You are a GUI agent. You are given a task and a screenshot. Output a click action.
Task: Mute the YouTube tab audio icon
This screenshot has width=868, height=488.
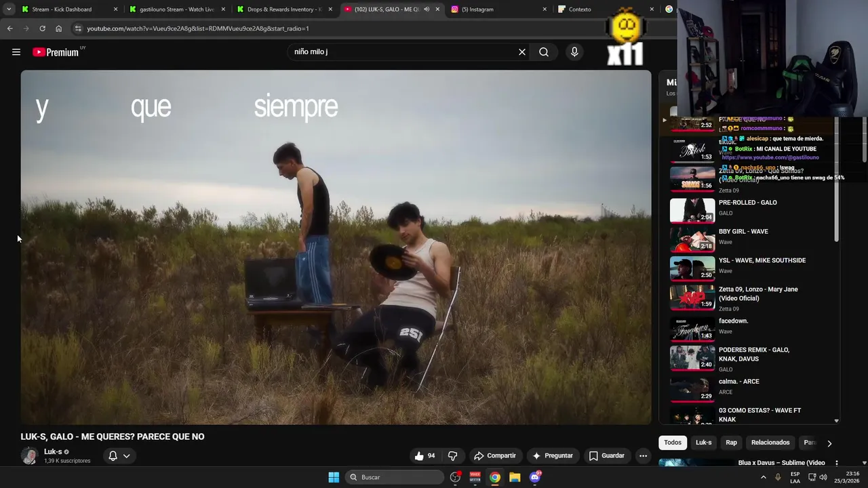point(427,9)
